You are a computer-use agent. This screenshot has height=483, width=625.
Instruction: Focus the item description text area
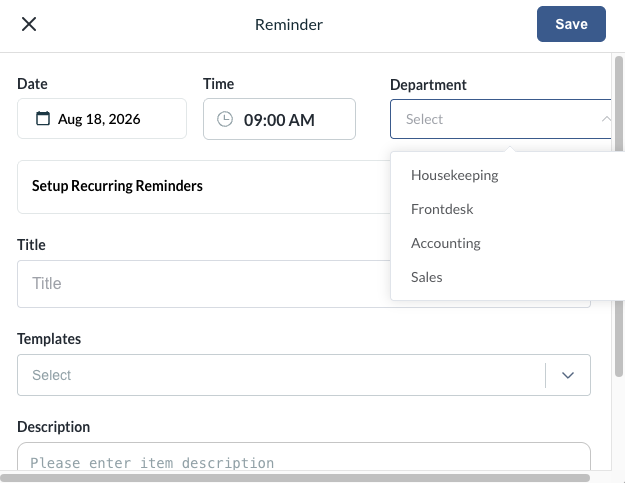[304, 457]
